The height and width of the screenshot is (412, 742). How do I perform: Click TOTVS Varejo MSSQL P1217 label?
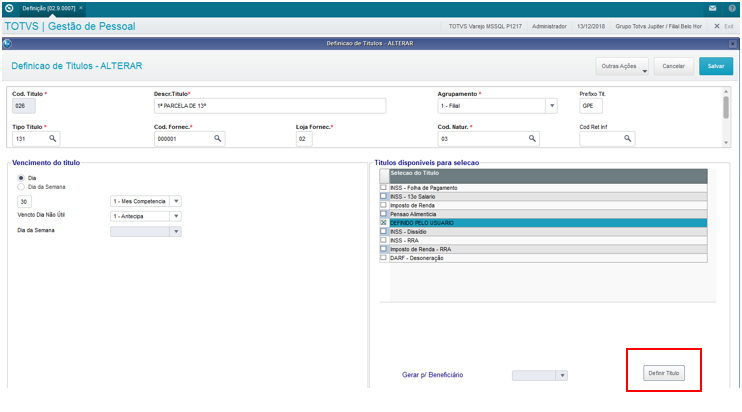pyautogui.click(x=485, y=26)
